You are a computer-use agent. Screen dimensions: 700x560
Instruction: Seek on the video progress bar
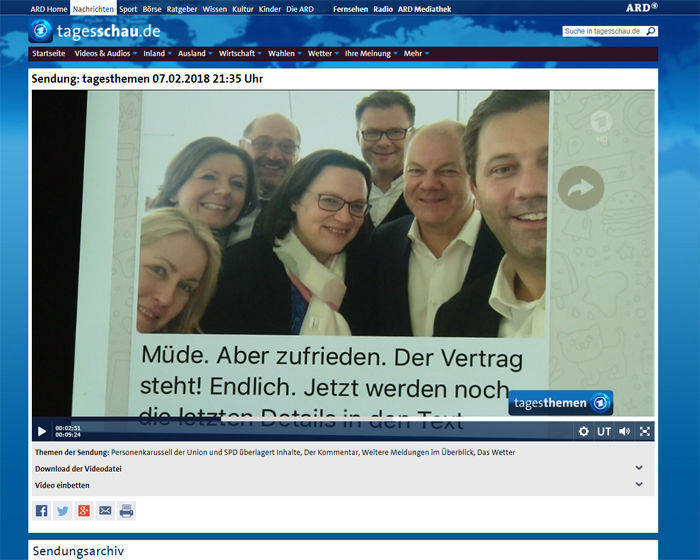(x=343, y=419)
